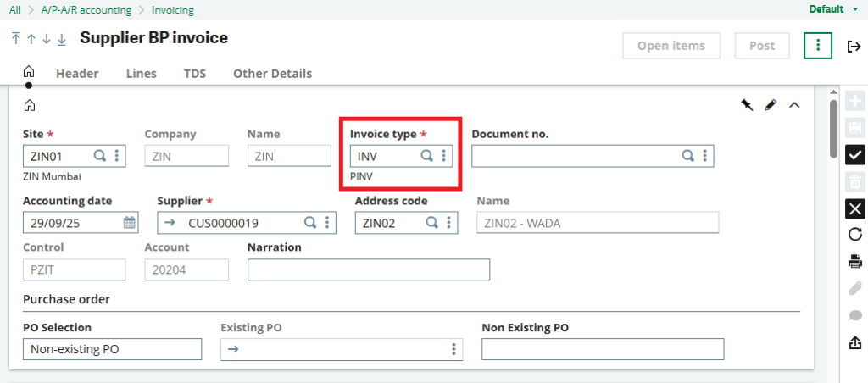Open Site field three-dot actions
Screen dimensions: 868x383
coord(116,156)
